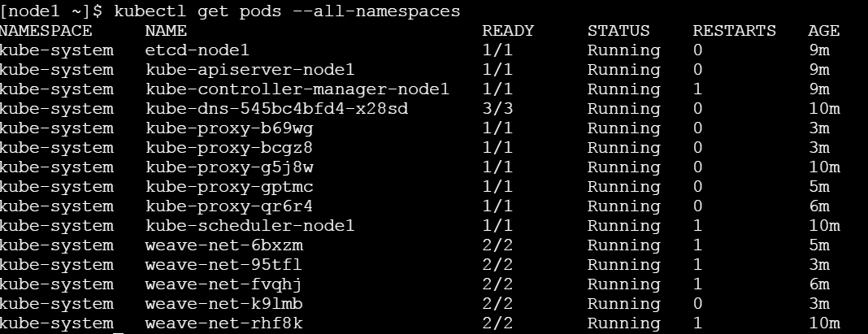Screen dimensions: 868x334
Task: Click the [node1 ~]$ shell prompt
Action: [52, 11]
